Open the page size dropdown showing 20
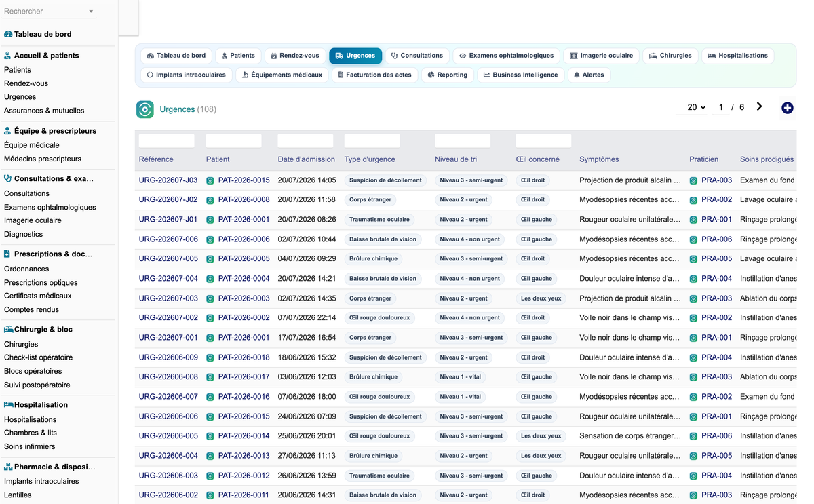 coord(692,107)
